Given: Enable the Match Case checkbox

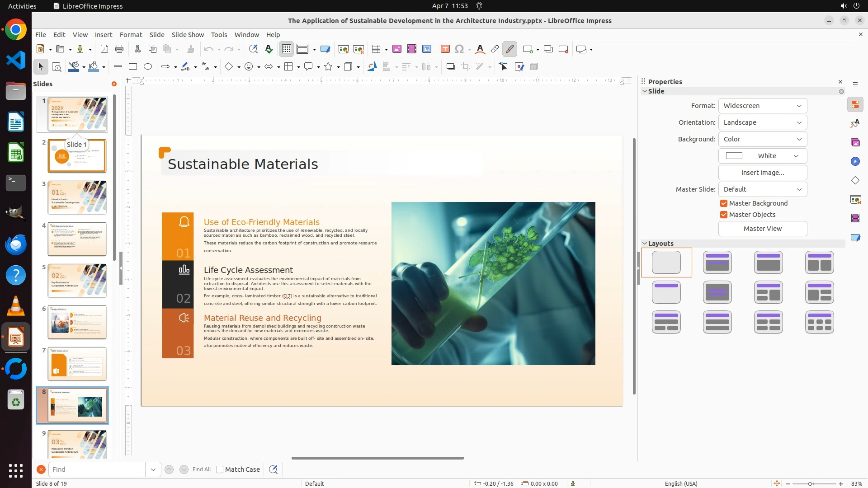Looking at the screenshot, I should pyautogui.click(x=220, y=469).
